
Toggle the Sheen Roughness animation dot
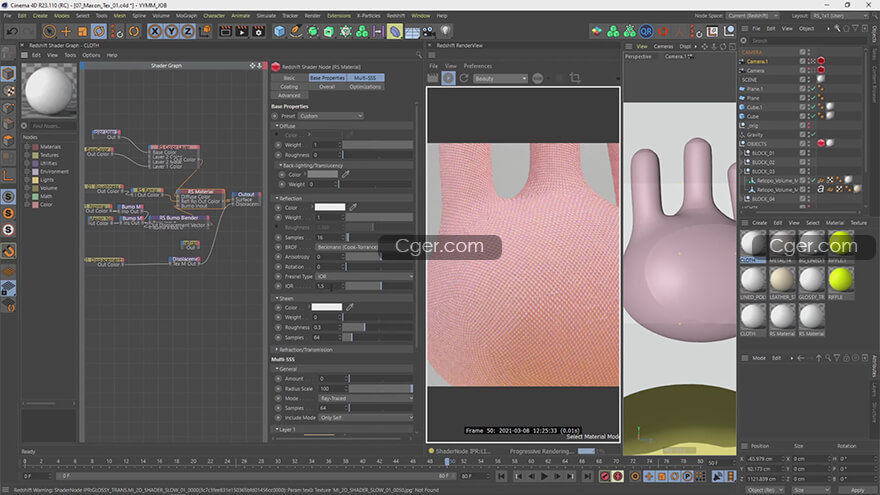coord(278,327)
